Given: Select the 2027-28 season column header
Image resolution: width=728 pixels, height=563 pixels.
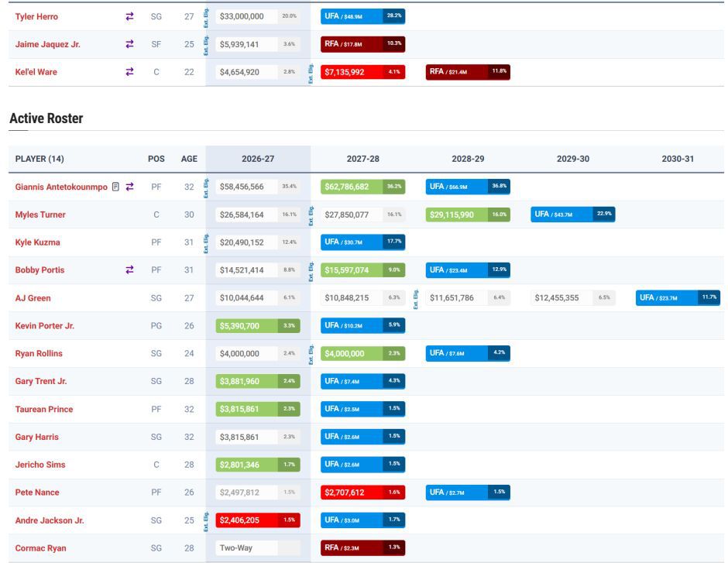Looking at the screenshot, I should coord(362,159).
